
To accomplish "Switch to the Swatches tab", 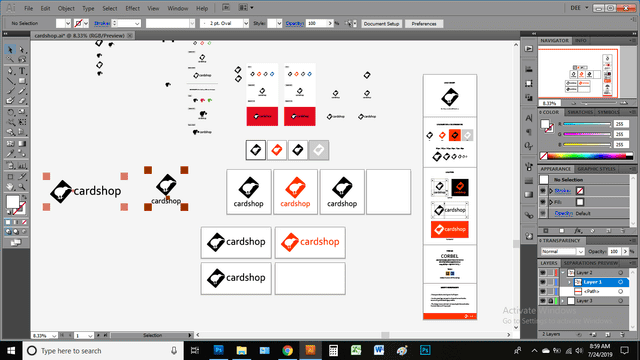I will (x=580, y=112).
